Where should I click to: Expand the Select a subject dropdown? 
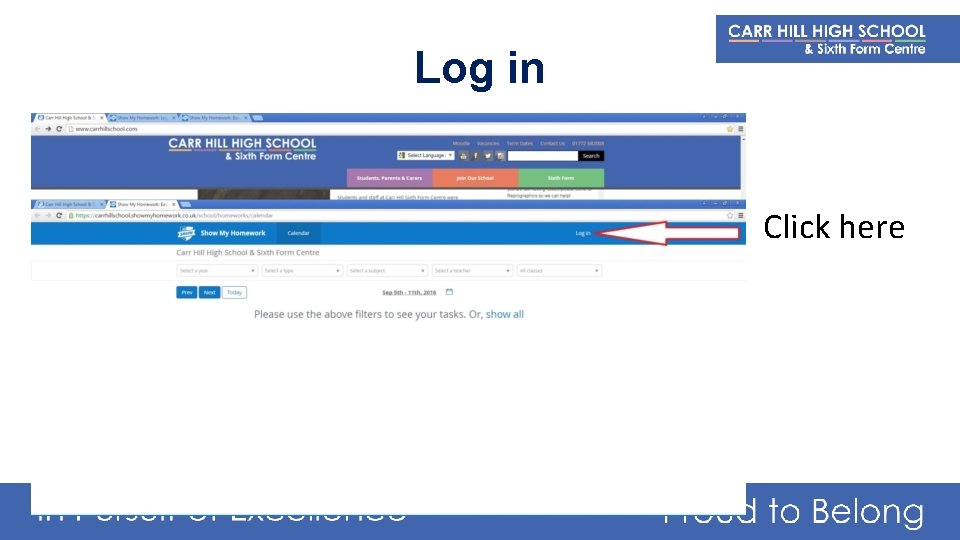(x=387, y=271)
